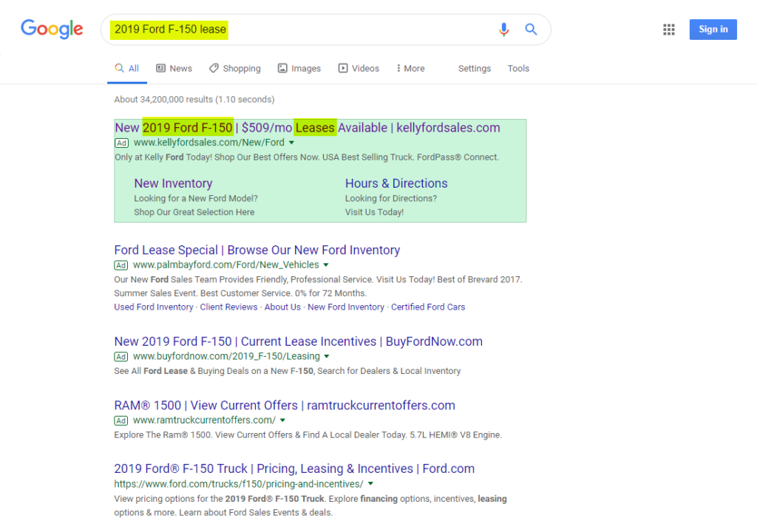Open the Certified Ford Cars link
The height and width of the screenshot is (532, 757).
[x=427, y=307]
